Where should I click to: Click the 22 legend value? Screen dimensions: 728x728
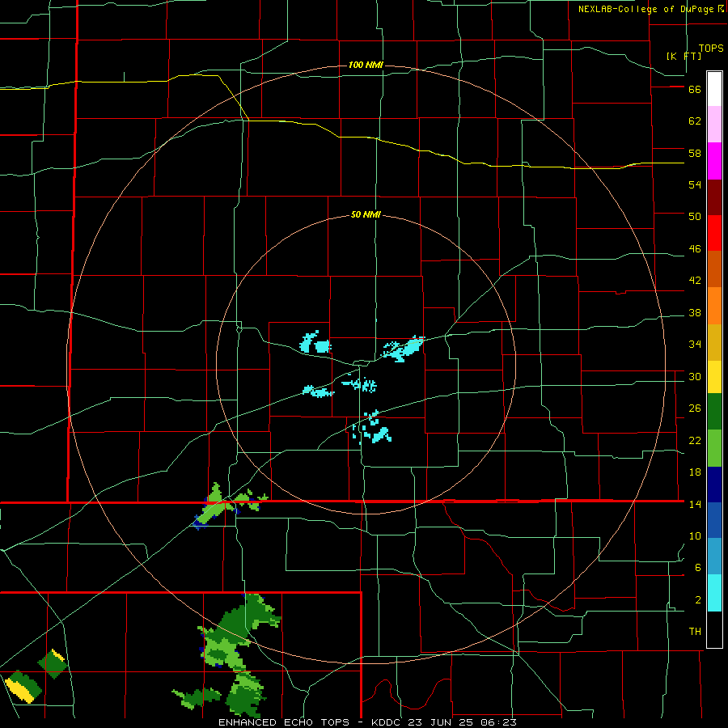click(695, 440)
